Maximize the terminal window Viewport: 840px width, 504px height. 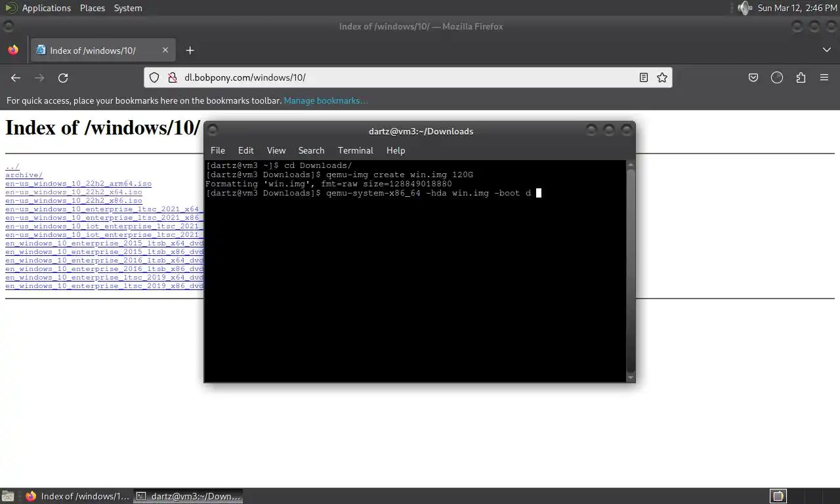click(x=609, y=130)
